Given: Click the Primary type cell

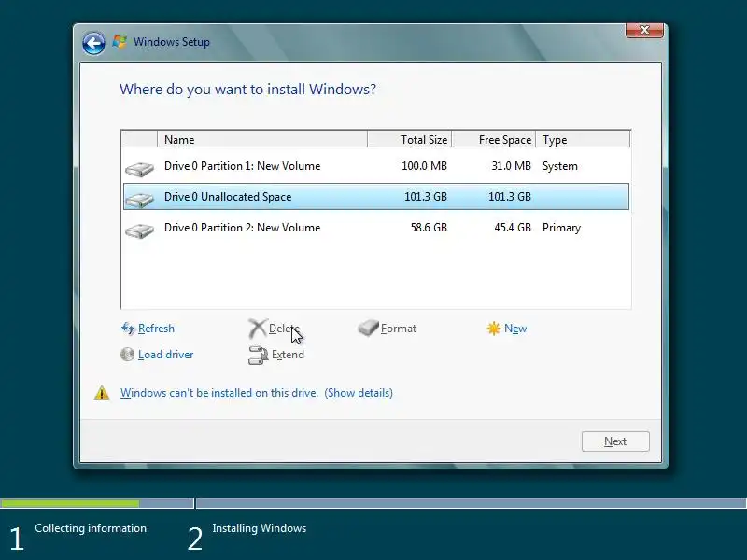Looking at the screenshot, I should pos(562,228).
